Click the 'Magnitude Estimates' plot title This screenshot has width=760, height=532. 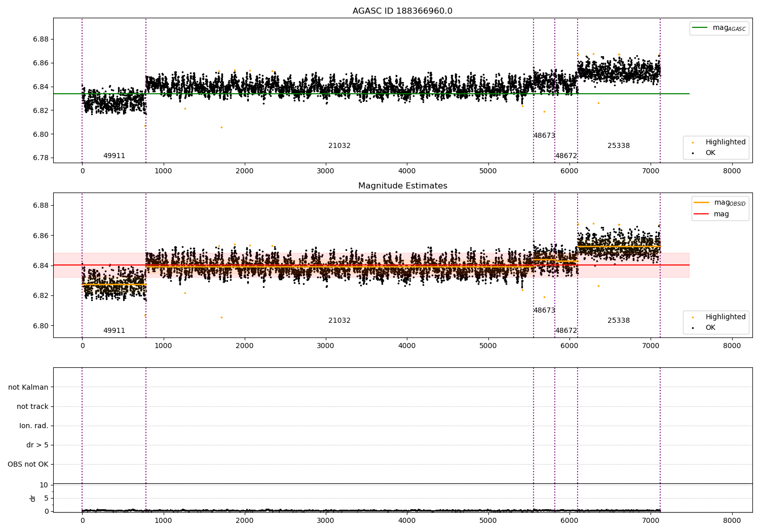click(402, 186)
